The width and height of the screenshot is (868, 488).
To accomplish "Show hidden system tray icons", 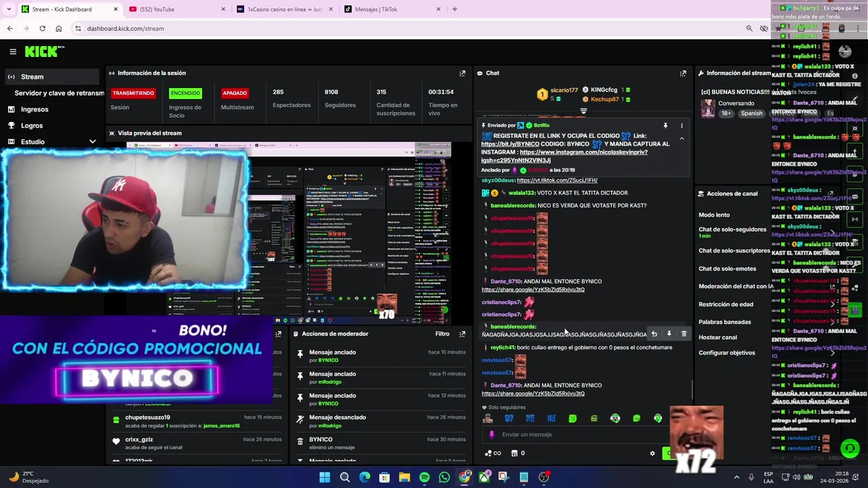I will click(737, 477).
